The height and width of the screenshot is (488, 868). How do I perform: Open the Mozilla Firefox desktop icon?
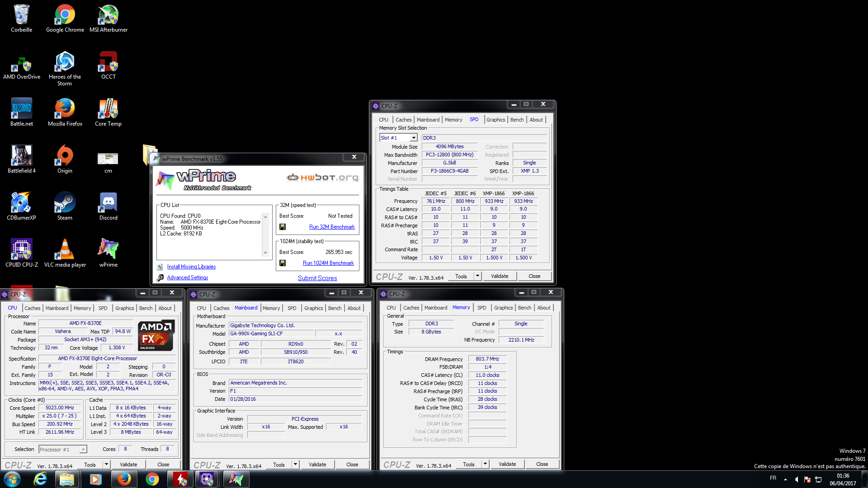[65, 113]
